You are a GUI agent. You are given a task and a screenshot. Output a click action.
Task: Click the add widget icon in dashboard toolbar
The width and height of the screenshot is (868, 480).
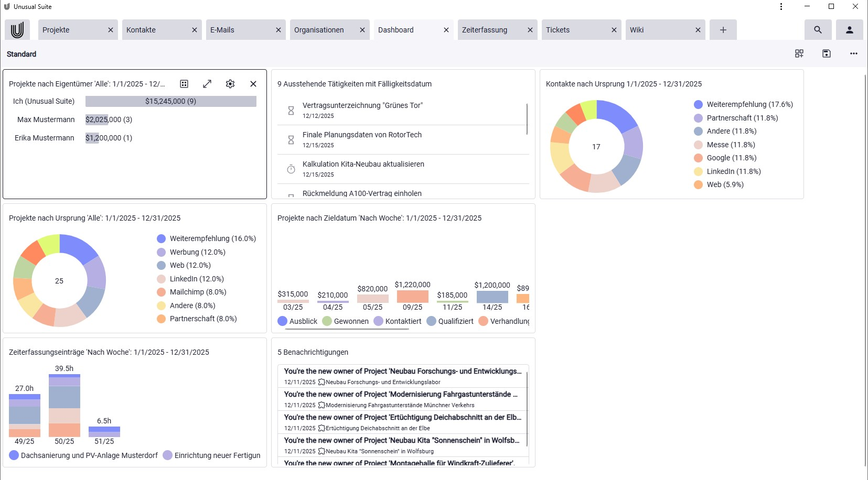[799, 53]
